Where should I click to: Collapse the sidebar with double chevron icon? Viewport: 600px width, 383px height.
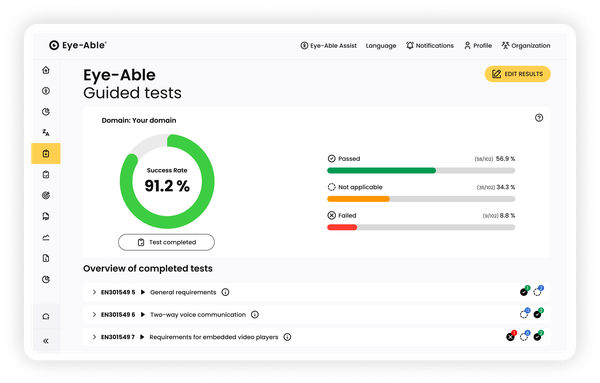(x=46, y=341)
